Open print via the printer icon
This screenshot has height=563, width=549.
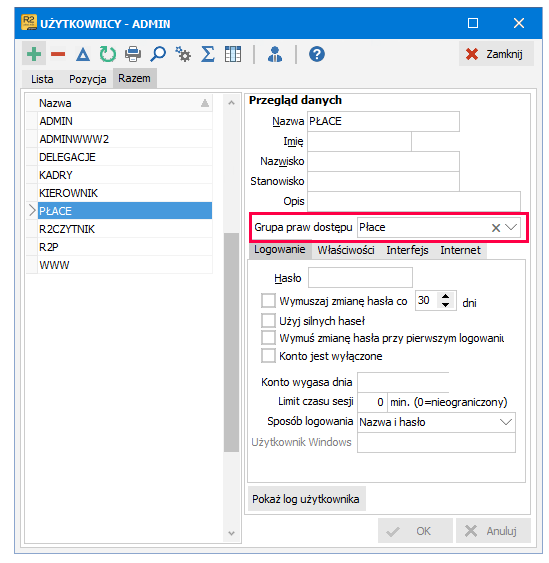[x=133, y=54]
